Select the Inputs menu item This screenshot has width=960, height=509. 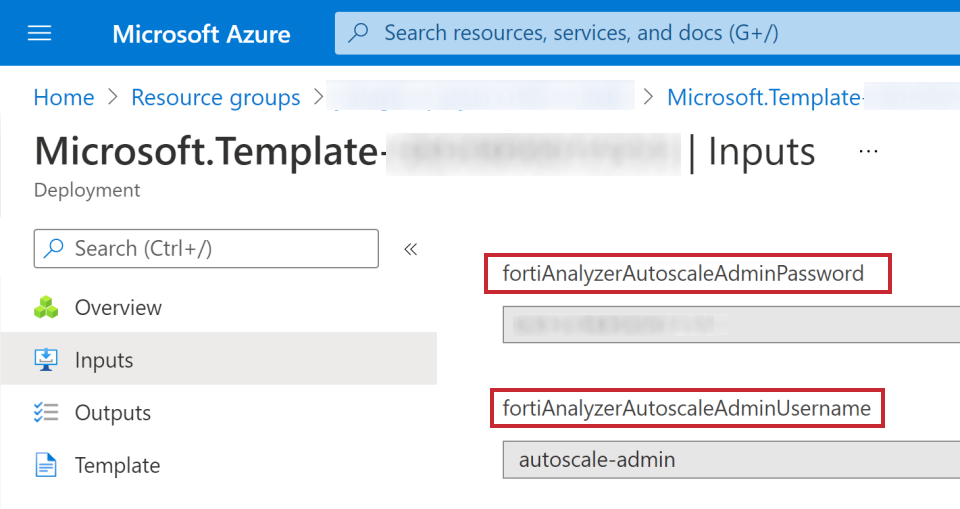pos(104,360)
